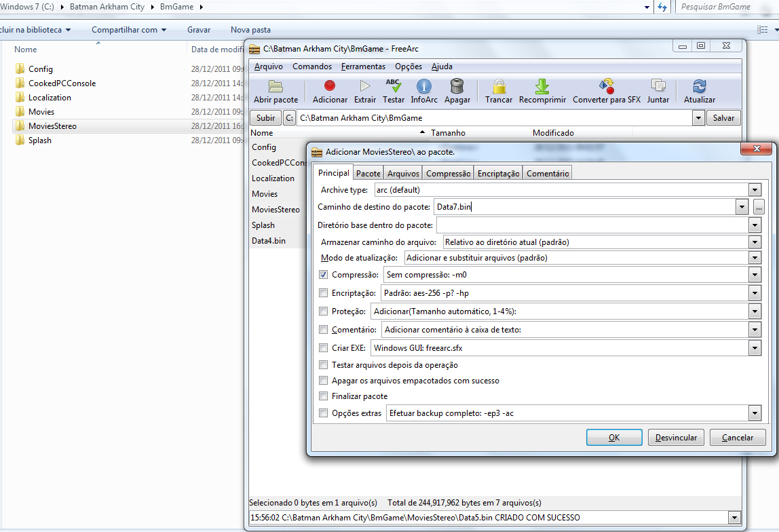Expand Diretório base dentro do pacote dropdown
779x532 pixels.
(755, 225)
